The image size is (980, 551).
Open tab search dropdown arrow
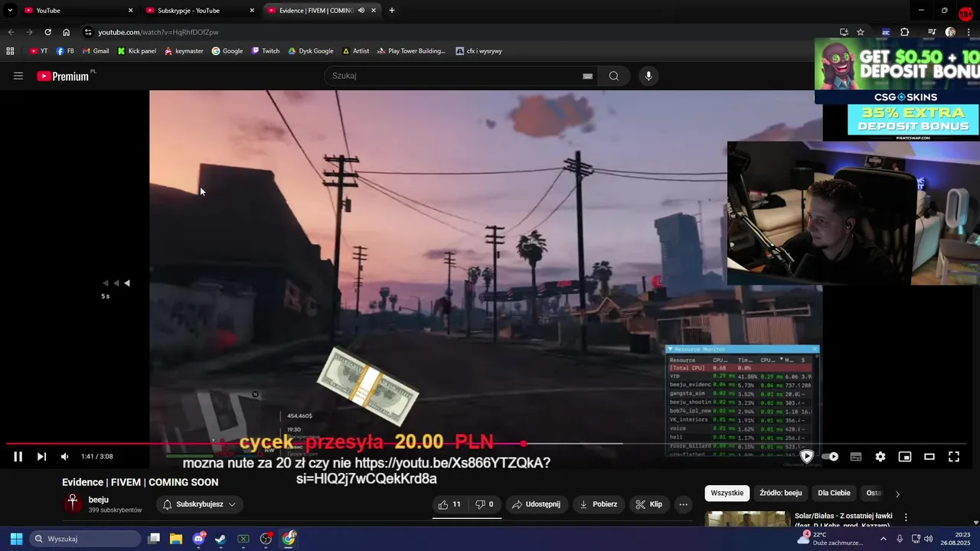coord(10,11)
